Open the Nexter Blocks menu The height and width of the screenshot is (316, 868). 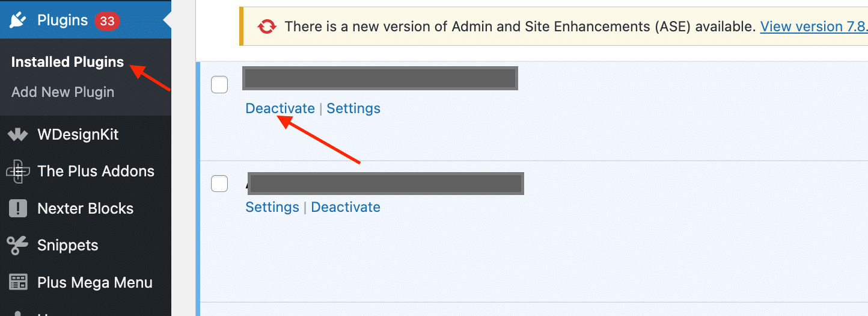click(85, 208)
